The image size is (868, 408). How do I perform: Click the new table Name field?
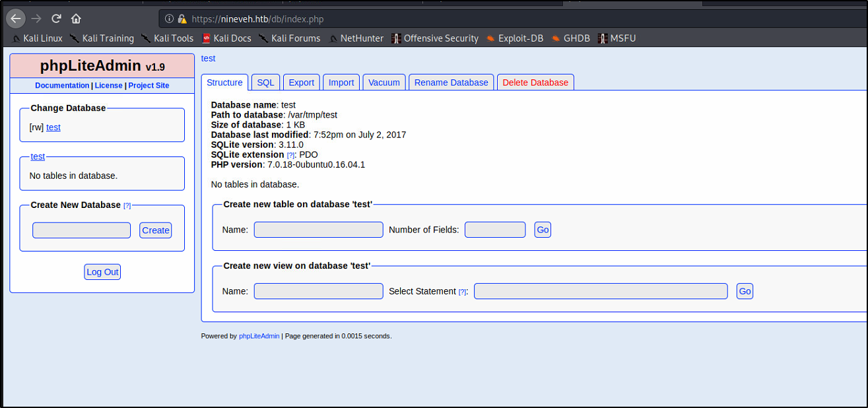point(318,230)
